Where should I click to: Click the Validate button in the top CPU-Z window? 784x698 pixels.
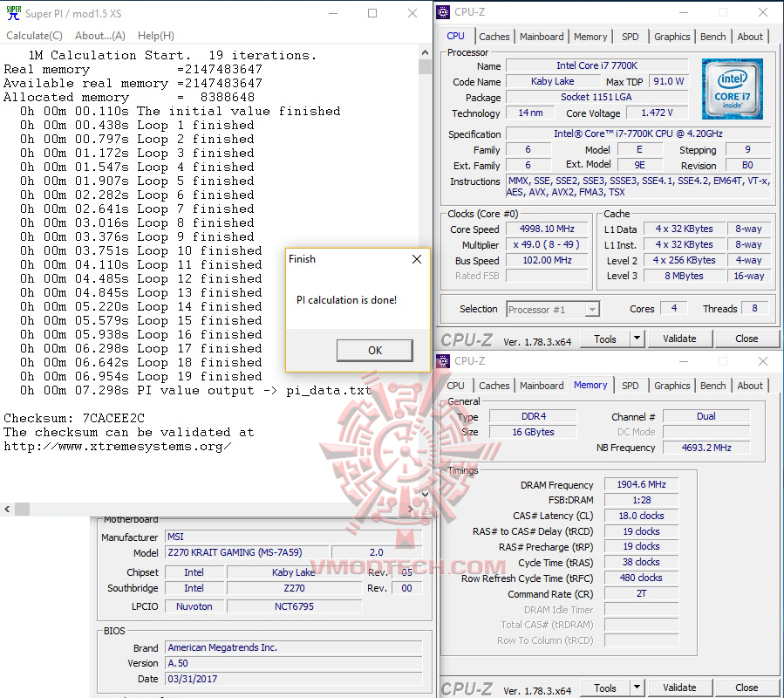(x=680, y=339)
